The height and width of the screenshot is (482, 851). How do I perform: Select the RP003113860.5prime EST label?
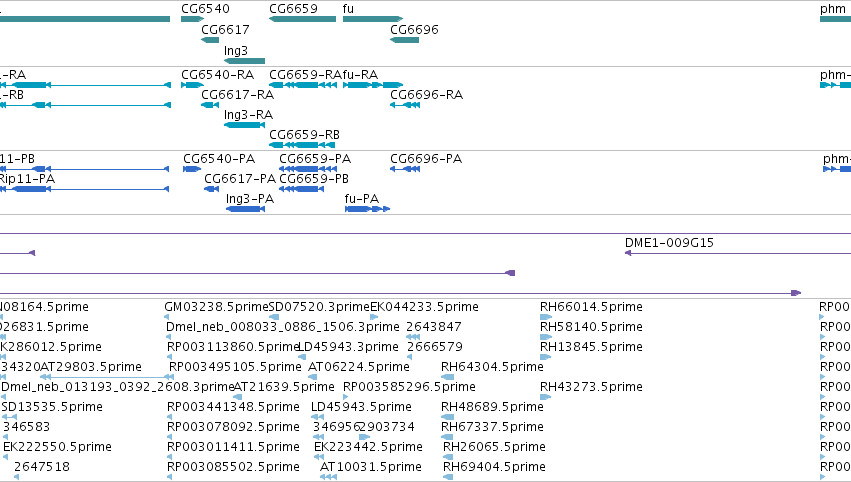[233, 347]
